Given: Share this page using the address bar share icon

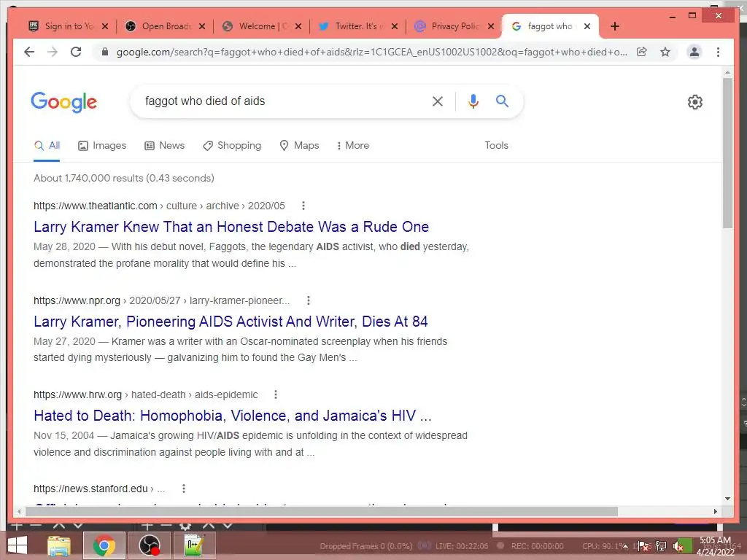Looking at the screenshot, I should pyautogui.click(x=642, y=52).
